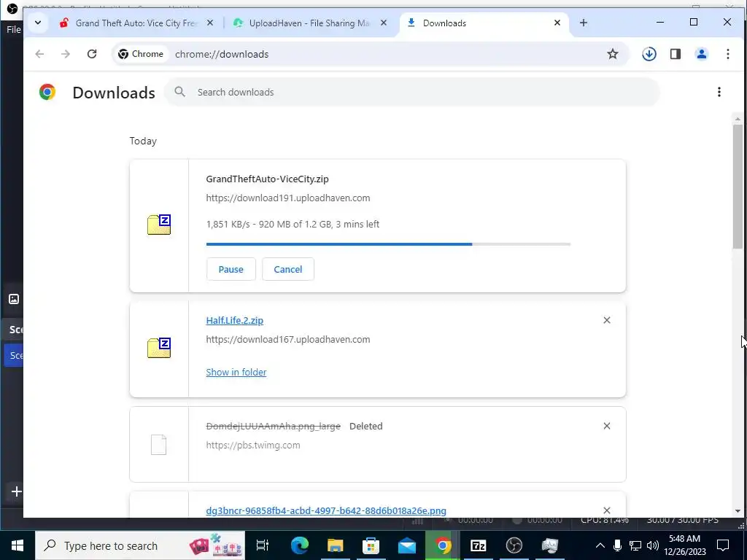Click the image source icon in OBS window
The height and width of the screenshot is (560, 747).
click(x=14, y=299)
